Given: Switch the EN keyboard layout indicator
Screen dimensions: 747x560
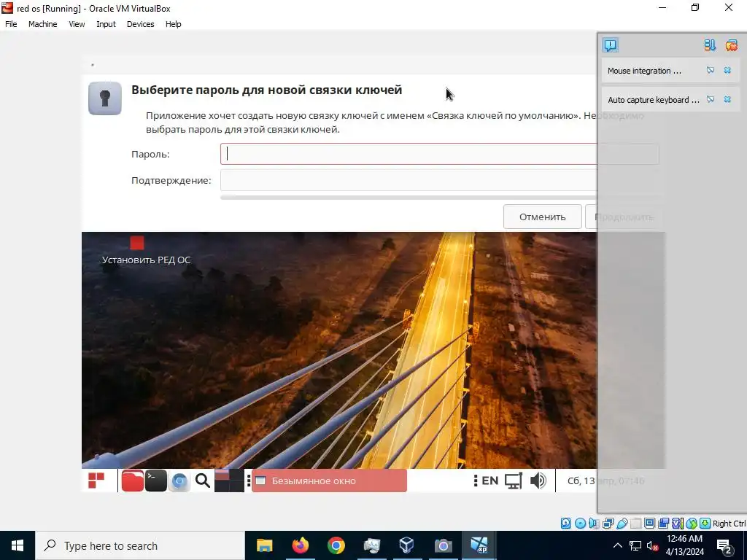Looking at the screenshot, I should 489,481.
